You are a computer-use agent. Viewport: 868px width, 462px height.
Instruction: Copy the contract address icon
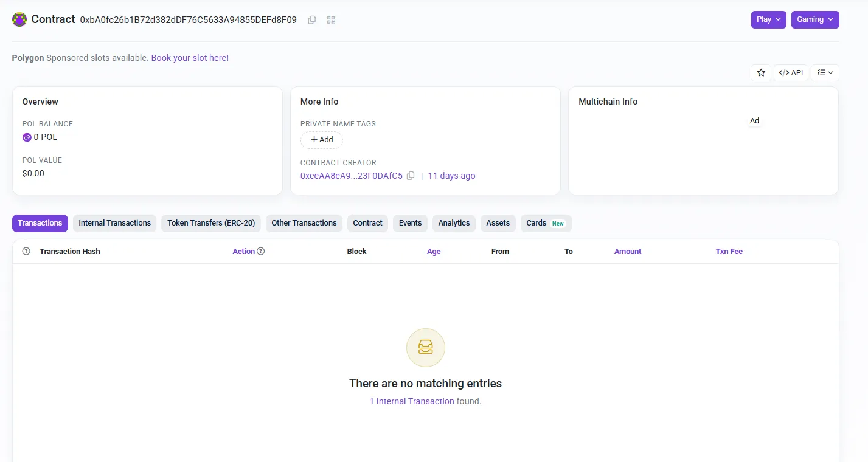click(x=312, y=20)
